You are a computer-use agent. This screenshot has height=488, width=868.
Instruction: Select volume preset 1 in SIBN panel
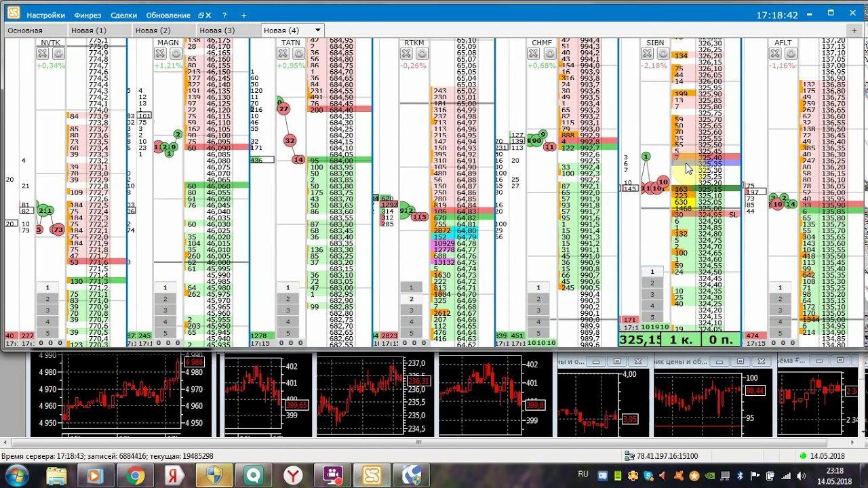click(652, 272)
